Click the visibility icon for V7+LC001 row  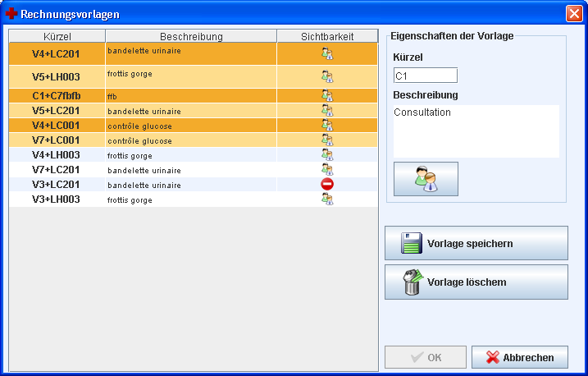pyautogui.click(x=327, y=140)
